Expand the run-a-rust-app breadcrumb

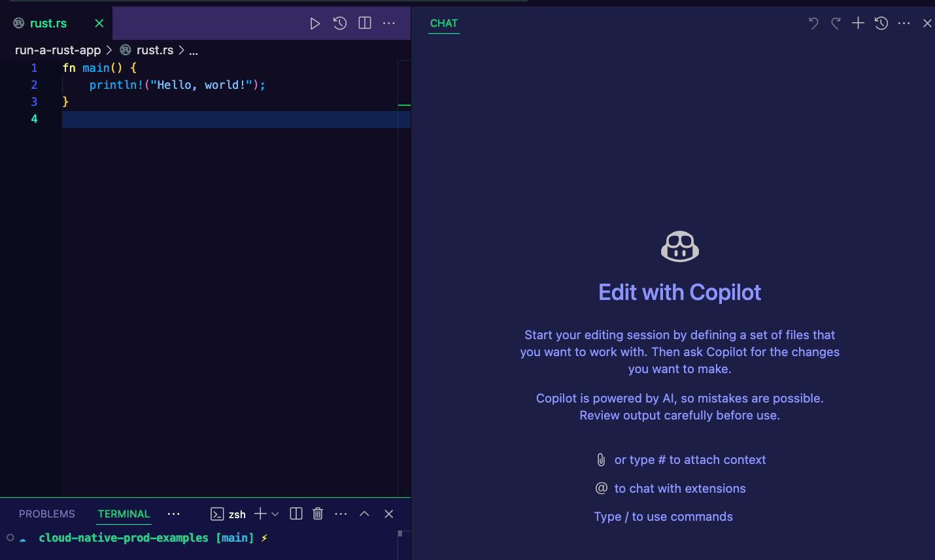[x=58, y=50]
